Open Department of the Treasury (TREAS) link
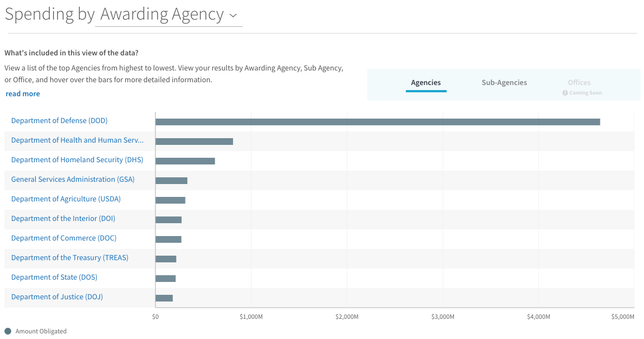The width and height of the screenshot is (644, 339). pyautogui.click(x=70, y=258)
